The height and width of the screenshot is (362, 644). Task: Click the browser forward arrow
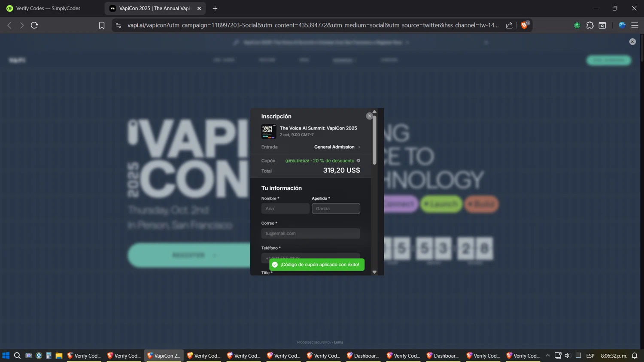(21, 25)
